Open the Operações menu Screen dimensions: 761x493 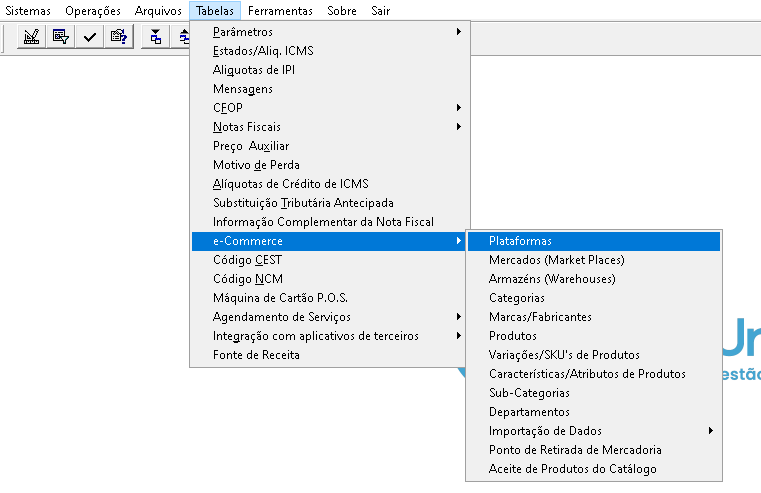tap(93, 11)
